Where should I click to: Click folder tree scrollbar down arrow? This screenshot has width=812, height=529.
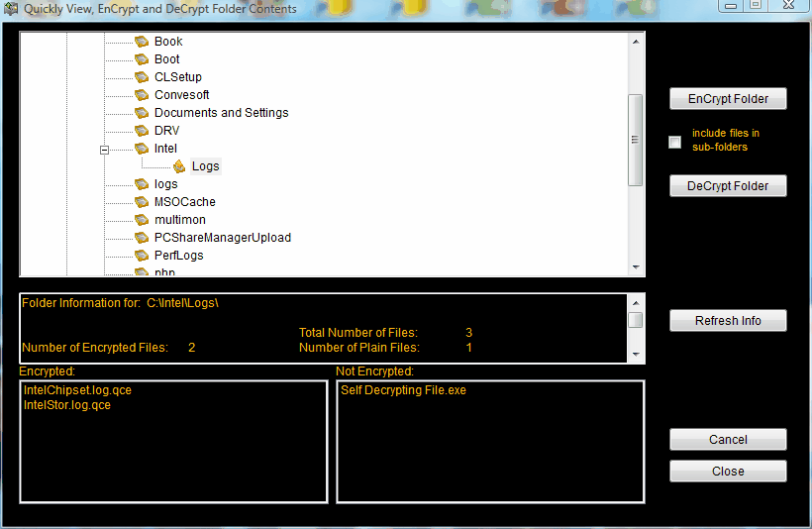point(636,267)
